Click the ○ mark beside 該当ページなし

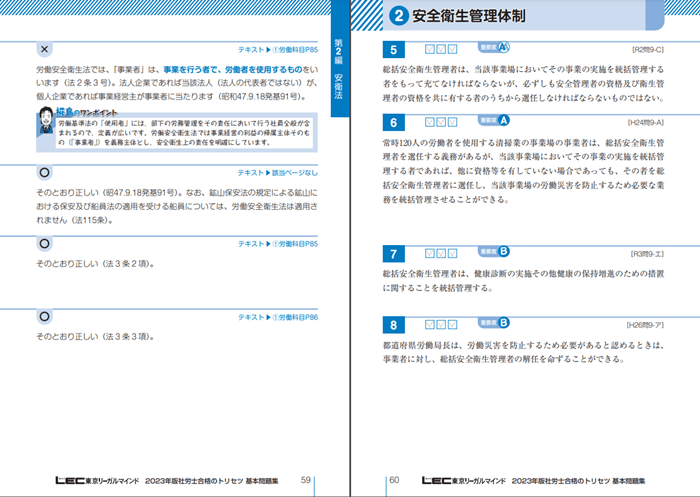pos(44,172)
